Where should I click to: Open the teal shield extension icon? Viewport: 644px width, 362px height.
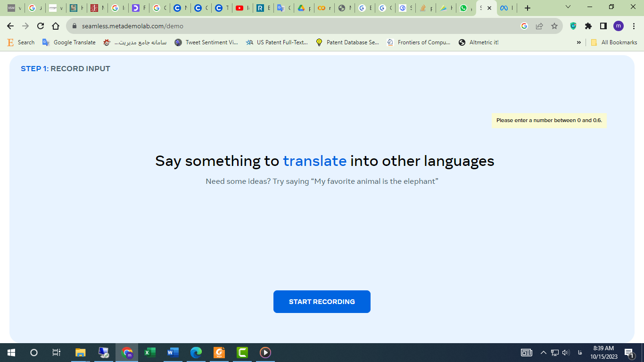coord(573,26)
